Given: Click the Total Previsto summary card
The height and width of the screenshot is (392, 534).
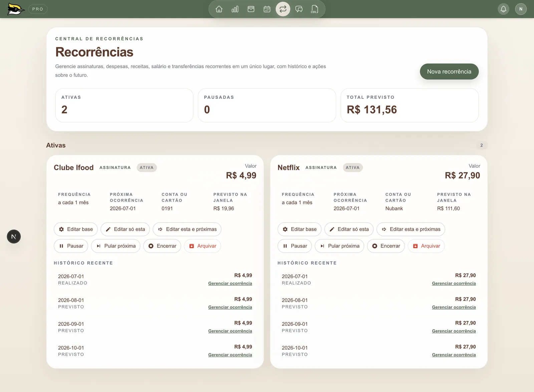Looking at the screenshot, I should point(410,105).
